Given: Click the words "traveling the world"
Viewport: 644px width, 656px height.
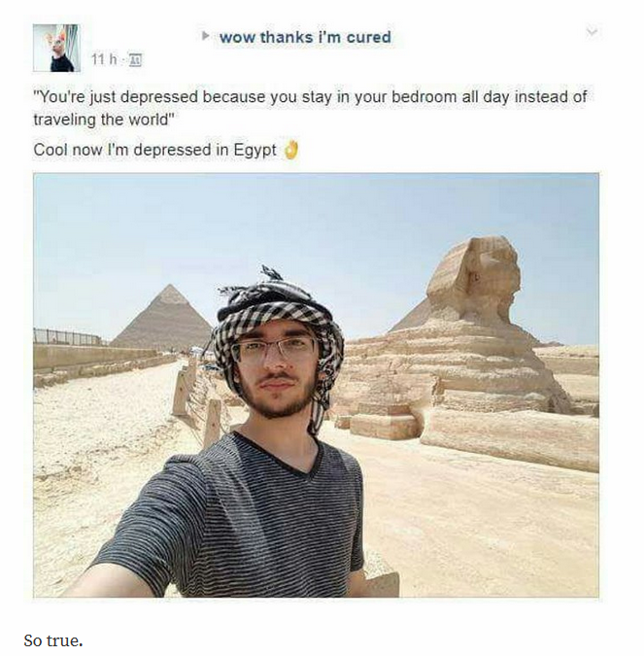Looking at the screenshot, I should pyautogui.click(x=101, y=121).
